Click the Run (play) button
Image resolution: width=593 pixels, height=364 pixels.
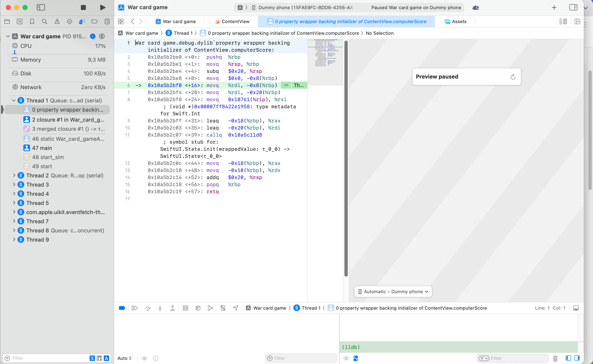pyautogui.click(x=103, y=7)
